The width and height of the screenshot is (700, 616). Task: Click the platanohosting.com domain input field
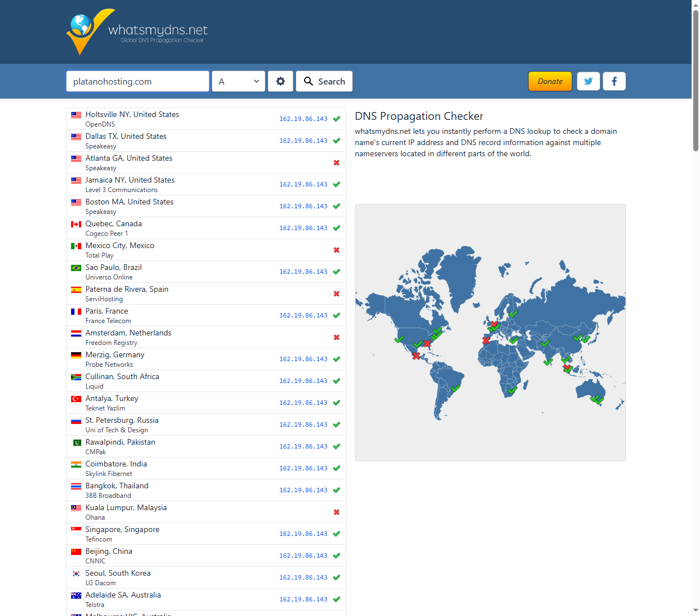138,81
